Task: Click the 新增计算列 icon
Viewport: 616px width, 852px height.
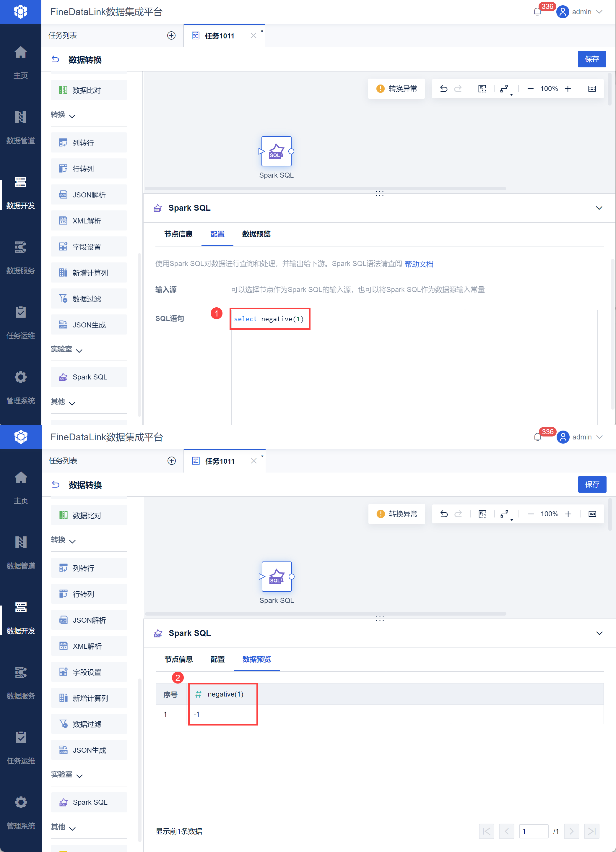Action: (x=63, y=272)
